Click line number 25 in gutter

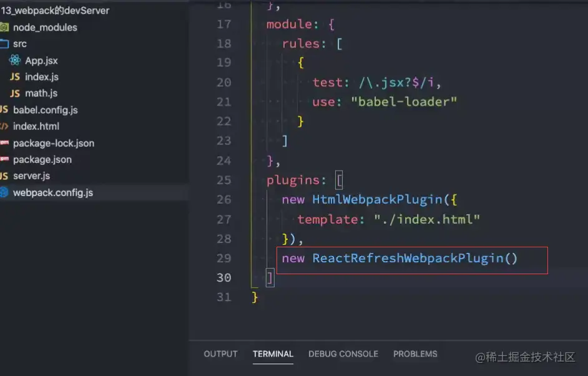[x=224, y=180]
